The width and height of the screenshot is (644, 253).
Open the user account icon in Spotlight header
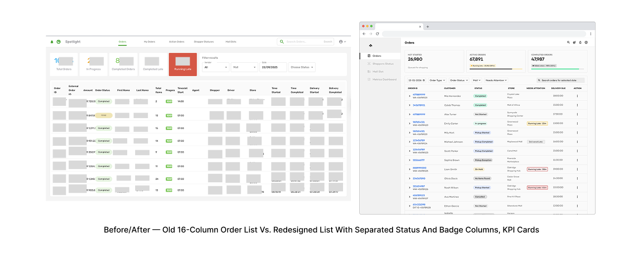click(x=342, y=42)
